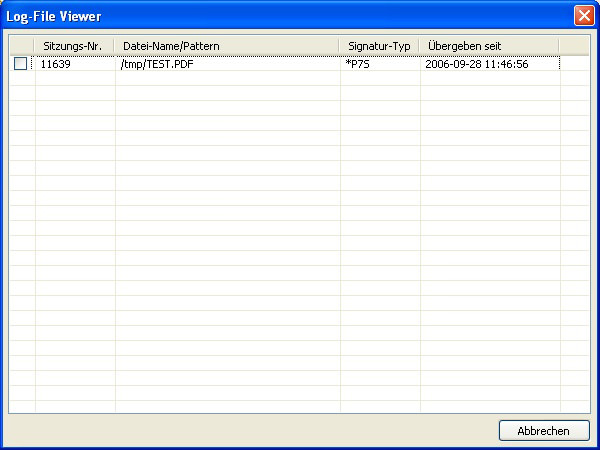The height and width of the screenshot is (450, 600).
Task: Click divider between Sitzungs-Nr. and Datei-Name/Pattern headers
Action: pyautogui.click(x=115, y=46)
